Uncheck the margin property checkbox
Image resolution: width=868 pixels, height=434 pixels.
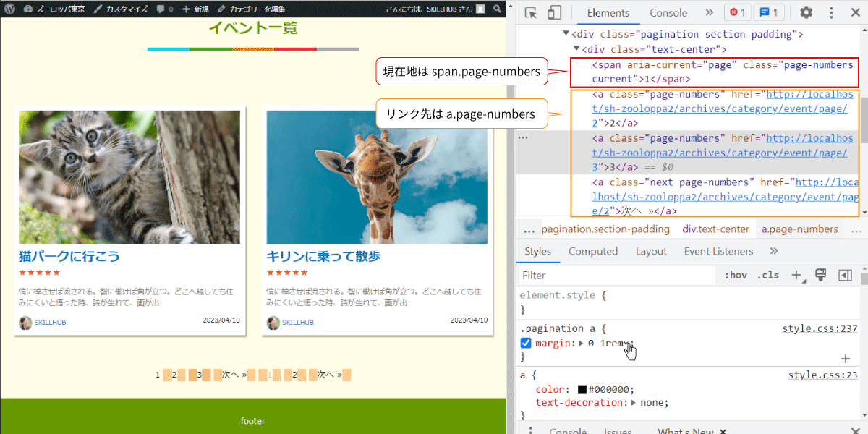[x=526, y=343]
